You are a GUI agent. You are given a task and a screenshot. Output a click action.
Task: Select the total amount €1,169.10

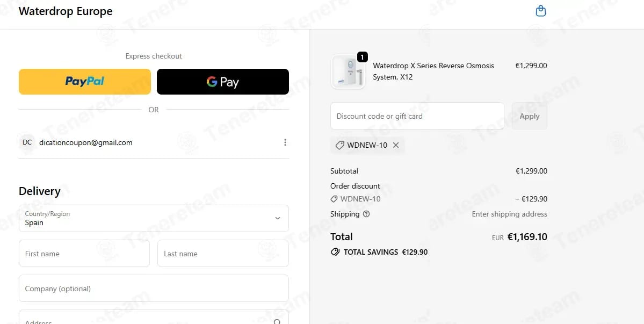[x=527, y=237]
